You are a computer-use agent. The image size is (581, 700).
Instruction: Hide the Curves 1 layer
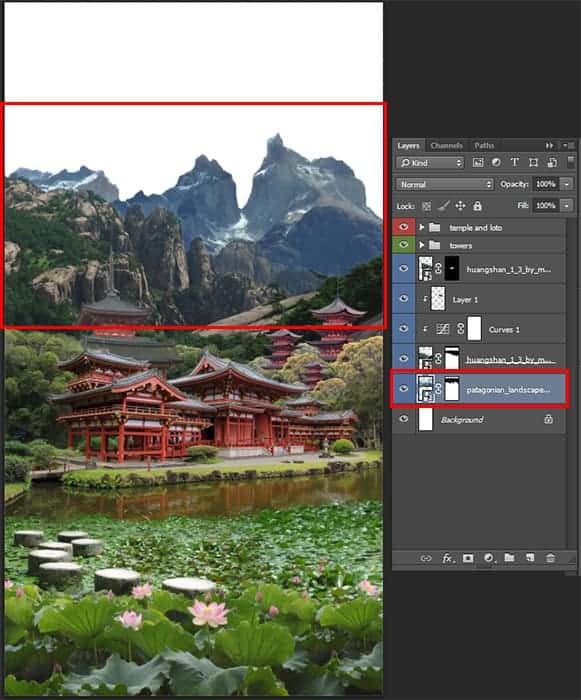coord(404,329)
